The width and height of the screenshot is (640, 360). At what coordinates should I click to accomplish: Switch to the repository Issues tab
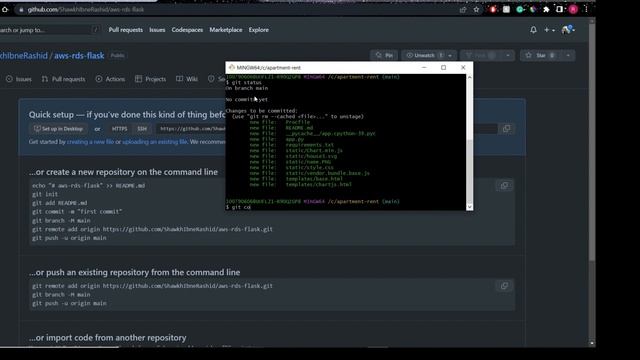point(19,79)
